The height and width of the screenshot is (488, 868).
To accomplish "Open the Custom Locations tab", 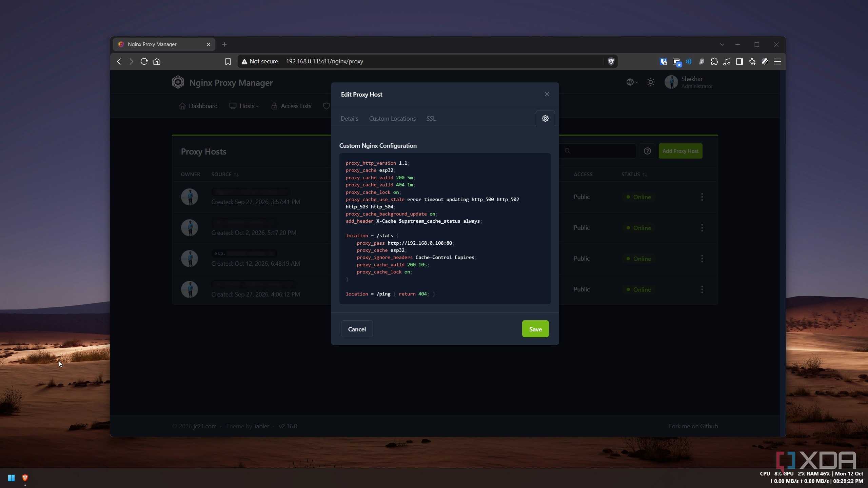I will [x=392, y=118].
